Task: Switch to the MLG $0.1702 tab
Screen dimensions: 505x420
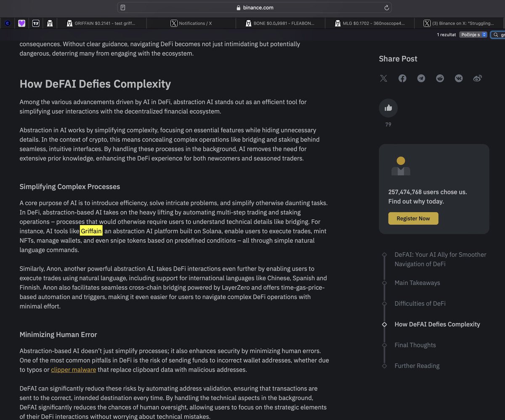Action: pos(369,24)
